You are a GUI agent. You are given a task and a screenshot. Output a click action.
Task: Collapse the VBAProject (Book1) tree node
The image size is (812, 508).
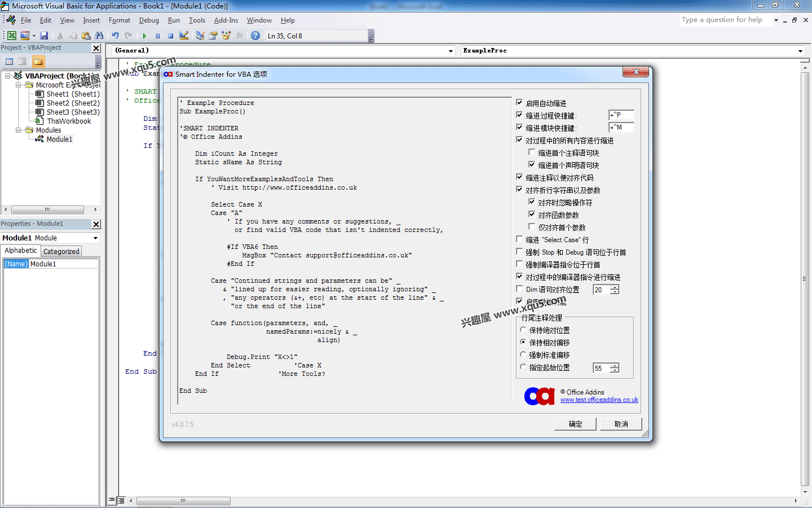click(x=8, y=76)
